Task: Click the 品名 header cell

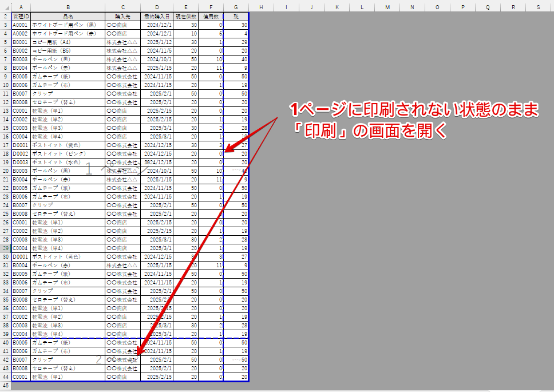Action: coord(68,17)
